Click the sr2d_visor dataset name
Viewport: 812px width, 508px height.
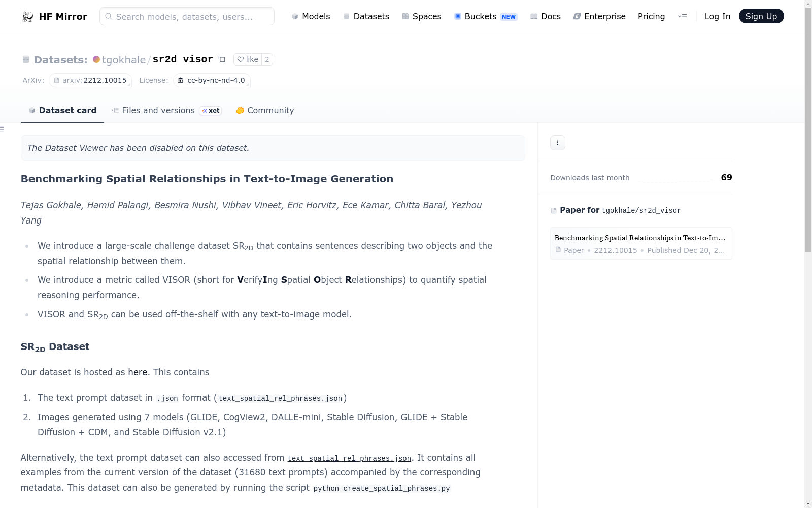183,59
